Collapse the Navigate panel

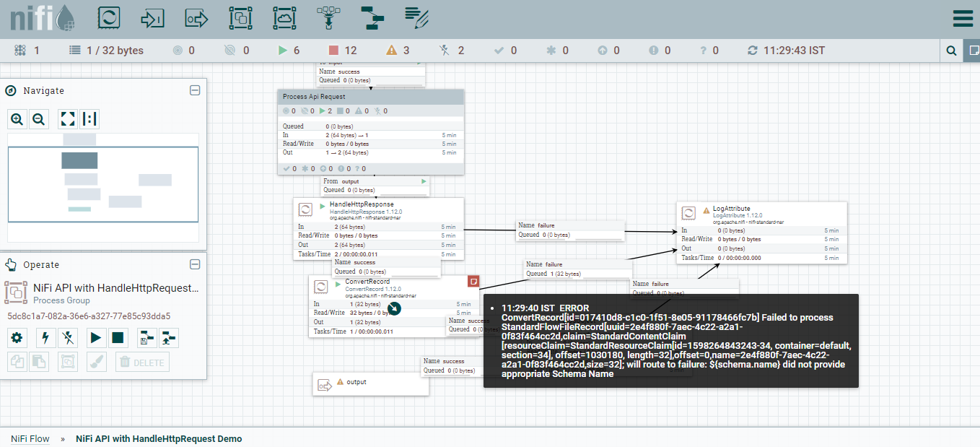click(x=195, y=90)
